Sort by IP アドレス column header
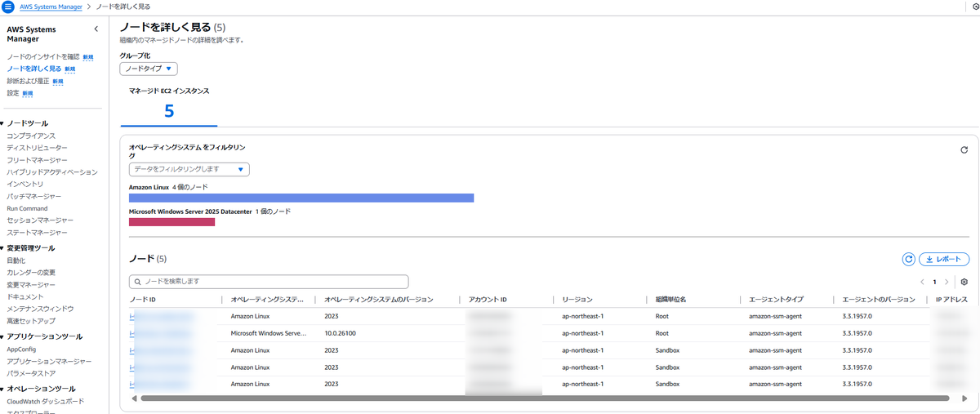 coord(951,300)
